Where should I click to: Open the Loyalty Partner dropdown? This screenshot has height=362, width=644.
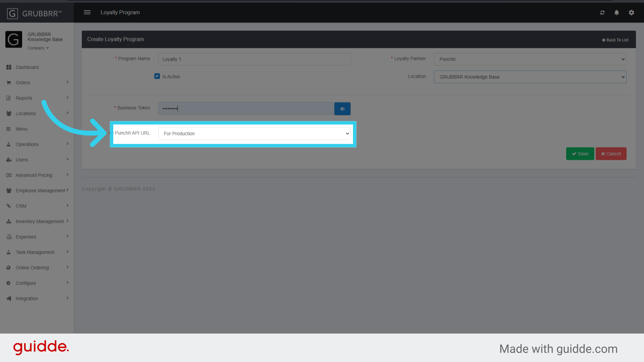click(530, 59)
